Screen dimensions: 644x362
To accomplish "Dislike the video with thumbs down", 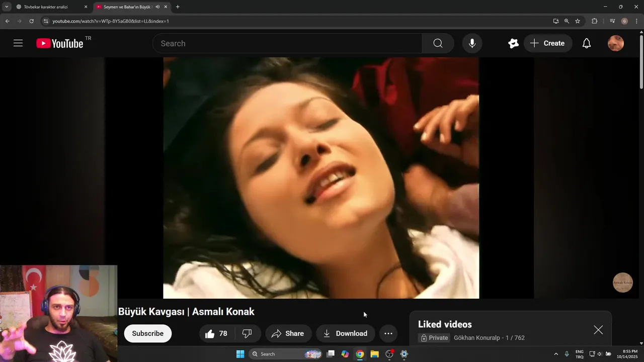I will (247, 333).
